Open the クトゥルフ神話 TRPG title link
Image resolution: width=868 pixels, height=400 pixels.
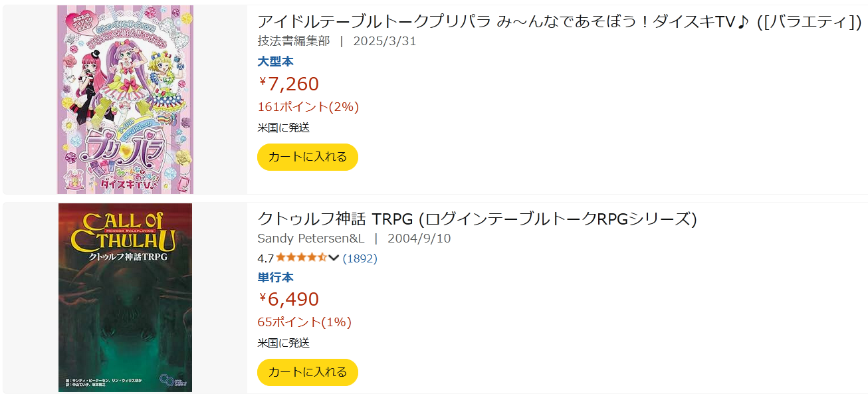point(477,219)
